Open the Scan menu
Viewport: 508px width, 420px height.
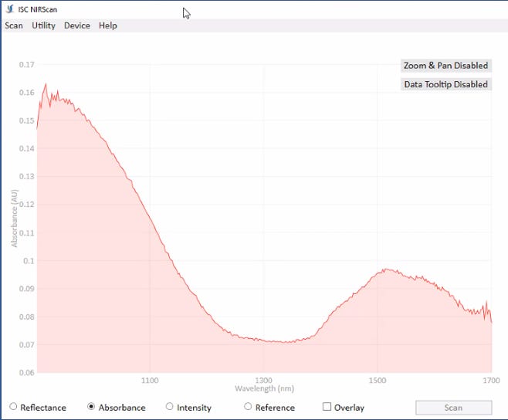click(14, 25)
